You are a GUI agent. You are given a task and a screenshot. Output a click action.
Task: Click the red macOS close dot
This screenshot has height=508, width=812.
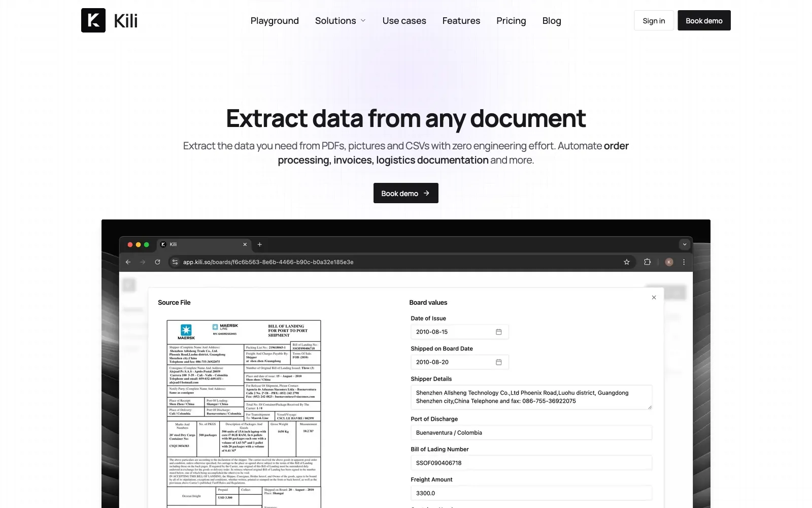(x=130, y=244)
